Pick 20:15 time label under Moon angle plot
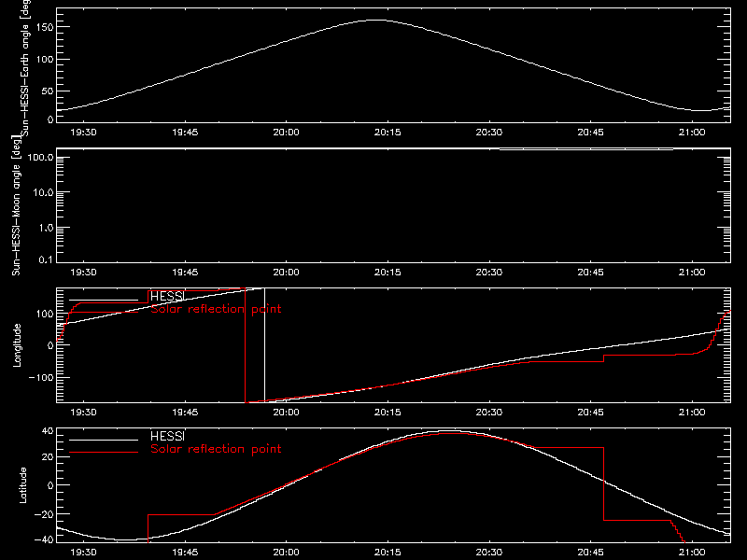747x560 pixels. pos(388,272)
